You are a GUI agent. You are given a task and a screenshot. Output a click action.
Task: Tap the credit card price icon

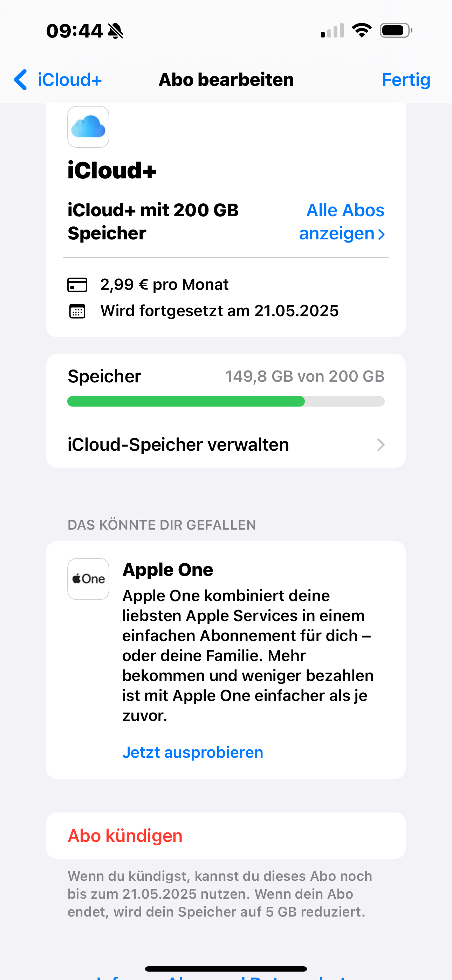(x=77, y=285)
